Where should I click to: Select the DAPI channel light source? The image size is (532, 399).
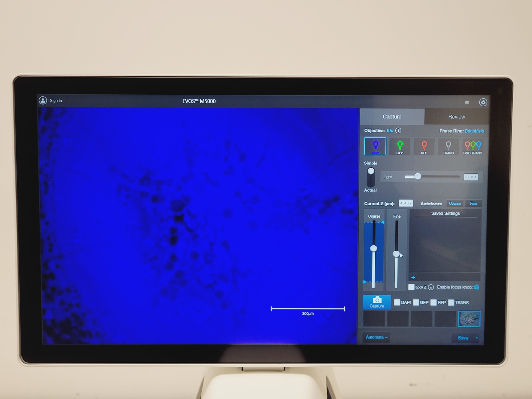tap(375, 146)
